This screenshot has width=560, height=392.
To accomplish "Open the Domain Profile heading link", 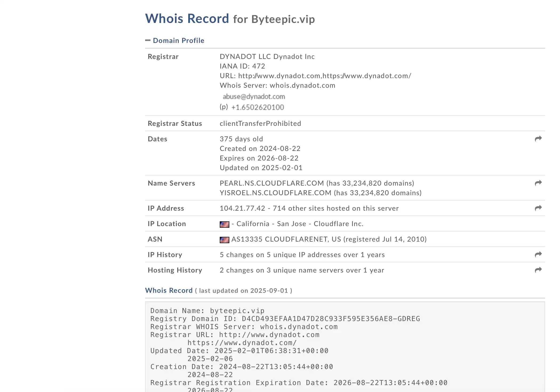I will tap(178, 41).
